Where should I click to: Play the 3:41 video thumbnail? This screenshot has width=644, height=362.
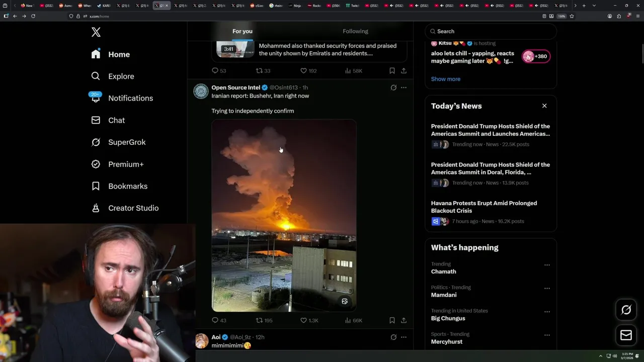(x=235, y=48)
